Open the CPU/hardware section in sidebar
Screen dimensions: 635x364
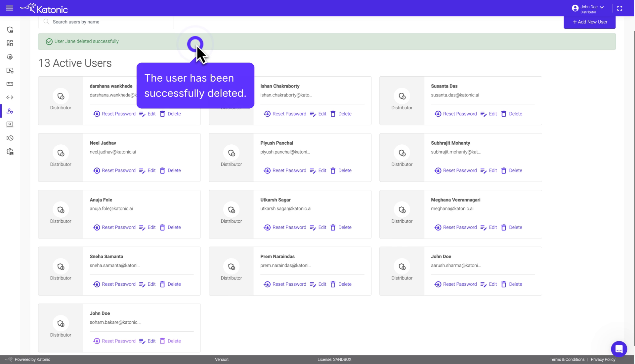(10, 57)
